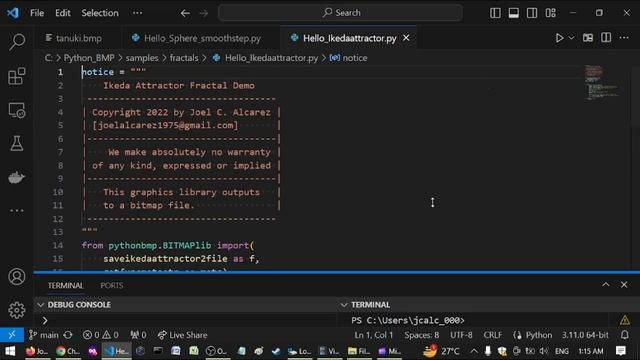Open the Extensions view
640x360 pixels.
(17, 76)
